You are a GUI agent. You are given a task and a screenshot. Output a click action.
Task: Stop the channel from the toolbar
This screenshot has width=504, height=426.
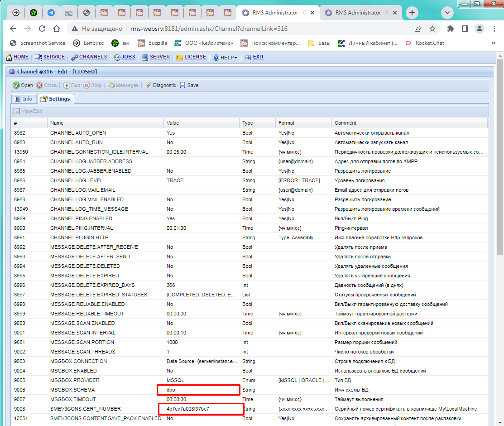point(92,85)
